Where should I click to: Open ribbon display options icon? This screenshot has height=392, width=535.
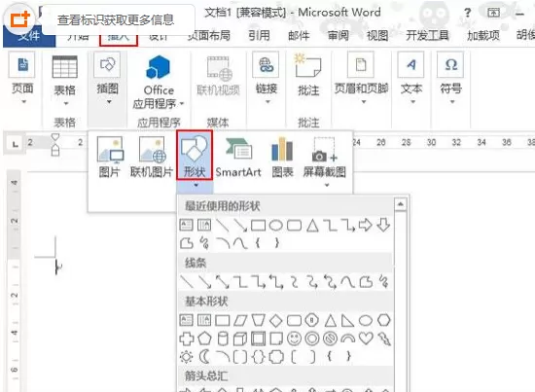(494, 13)
